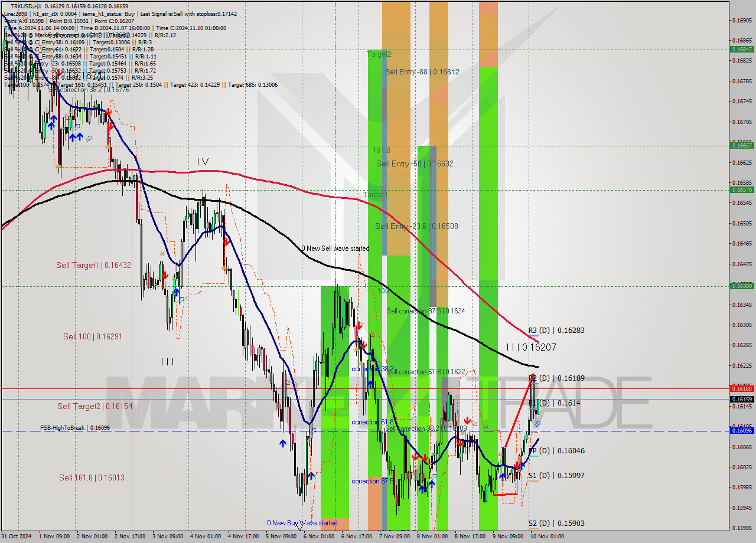Click the '10 Nov 01:00' time label
Screen dimensions: 756x543
click(x=547, y=537)
